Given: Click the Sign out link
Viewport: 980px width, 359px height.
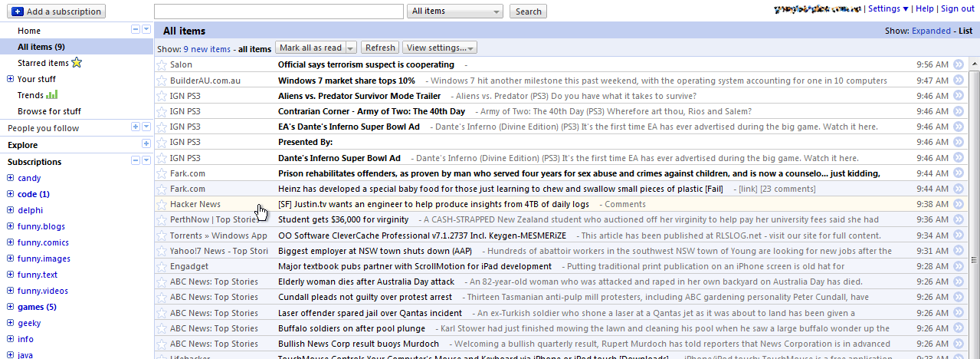Looking at the screenshot, I should pos(958,8).
